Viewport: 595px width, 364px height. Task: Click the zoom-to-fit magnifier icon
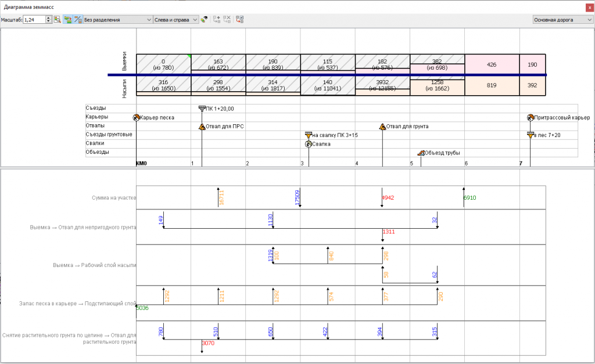pos(58,19)
